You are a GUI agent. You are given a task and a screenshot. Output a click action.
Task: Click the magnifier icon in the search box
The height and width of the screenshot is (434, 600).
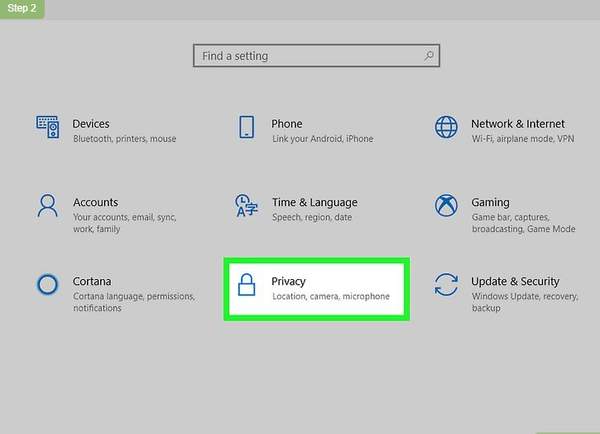(x=428, y=56)
